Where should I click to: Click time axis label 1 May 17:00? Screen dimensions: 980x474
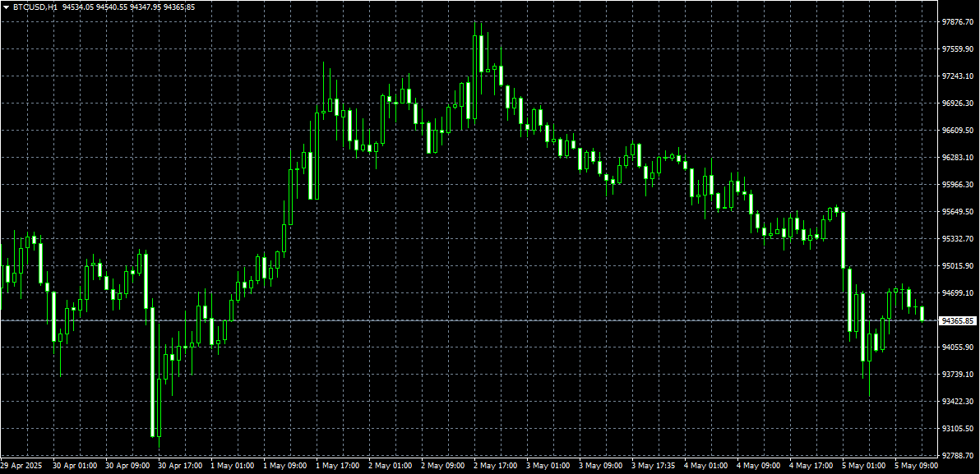pyautogui.click(x=338, y=466)
